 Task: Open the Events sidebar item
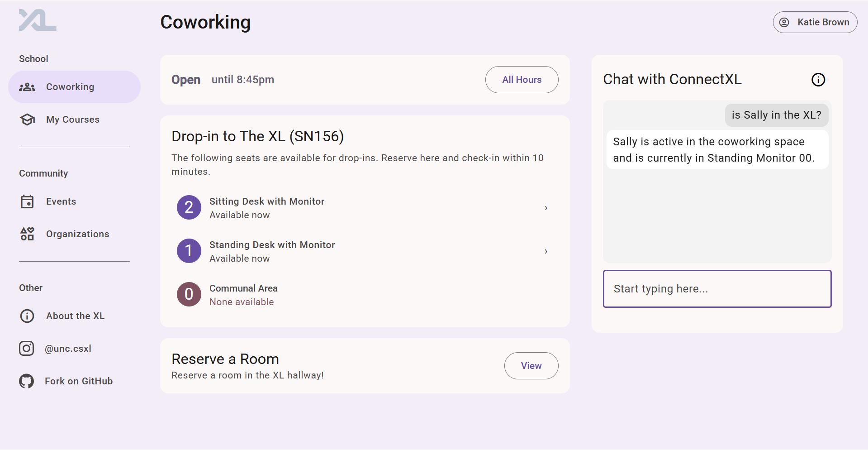pos(61,201)
